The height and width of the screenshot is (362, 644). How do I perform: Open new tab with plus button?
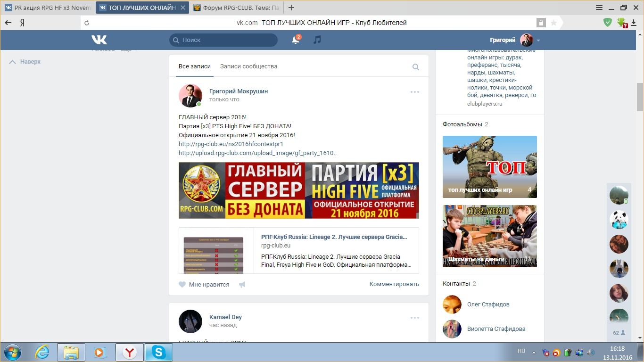tap(291, 8)
